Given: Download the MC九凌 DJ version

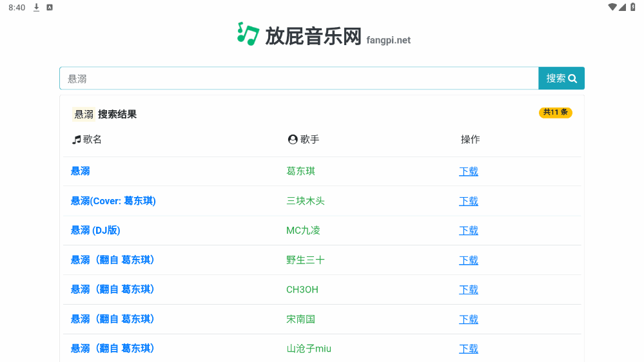Looking at the screenshot, I should coord(469,231).
